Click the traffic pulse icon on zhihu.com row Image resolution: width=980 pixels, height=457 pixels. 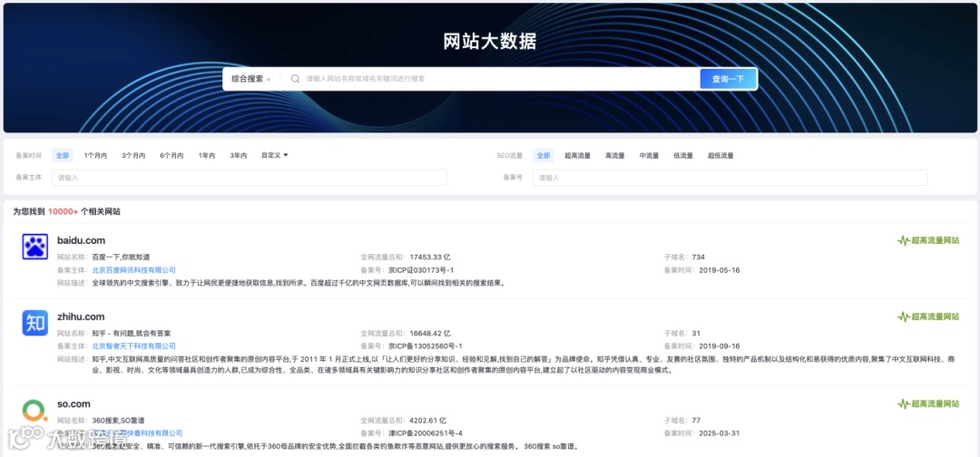[903, 316]
